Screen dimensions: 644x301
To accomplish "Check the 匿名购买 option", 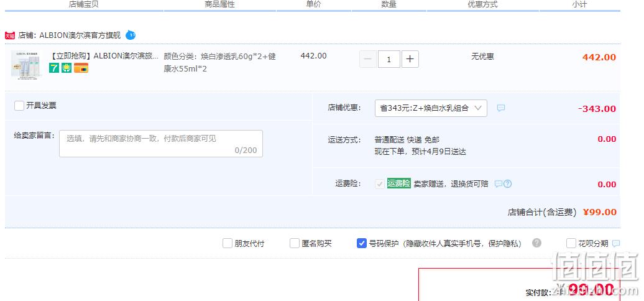I will pyautogui.click(x=295, y=243).
